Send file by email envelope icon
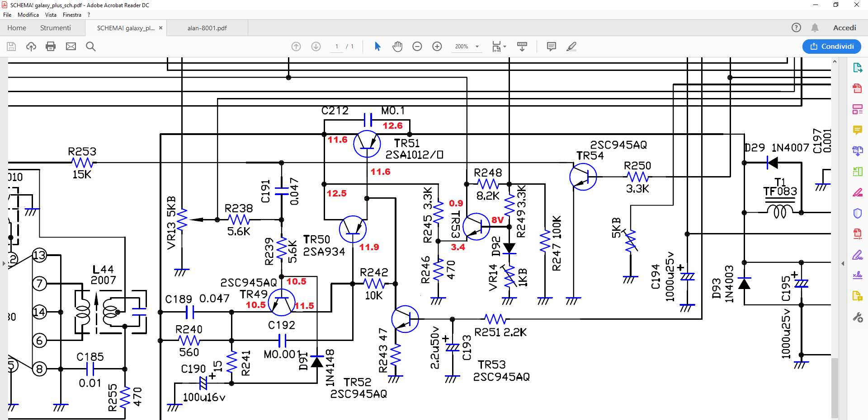This screenshot has width=868, height=420. click(x=71, y=47)
